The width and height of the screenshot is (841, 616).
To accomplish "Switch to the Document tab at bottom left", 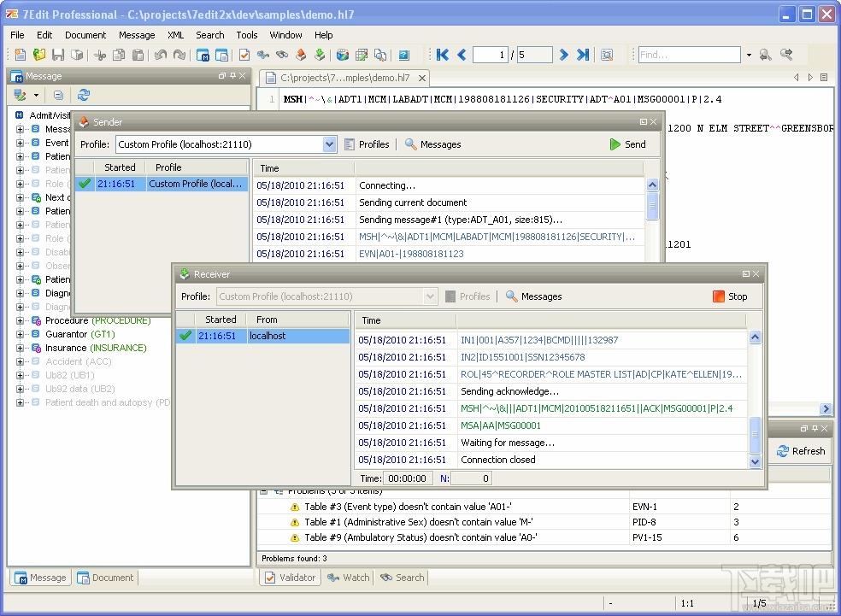I will click(x=106, y=578).
